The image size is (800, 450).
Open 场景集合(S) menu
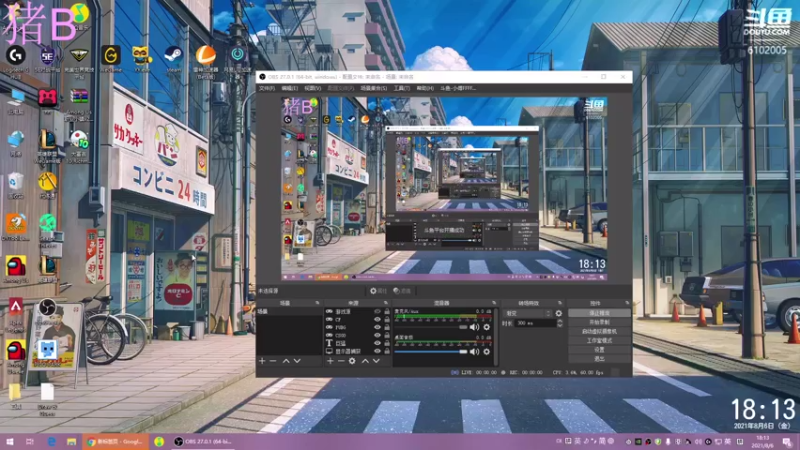click(x=373, y=88)
